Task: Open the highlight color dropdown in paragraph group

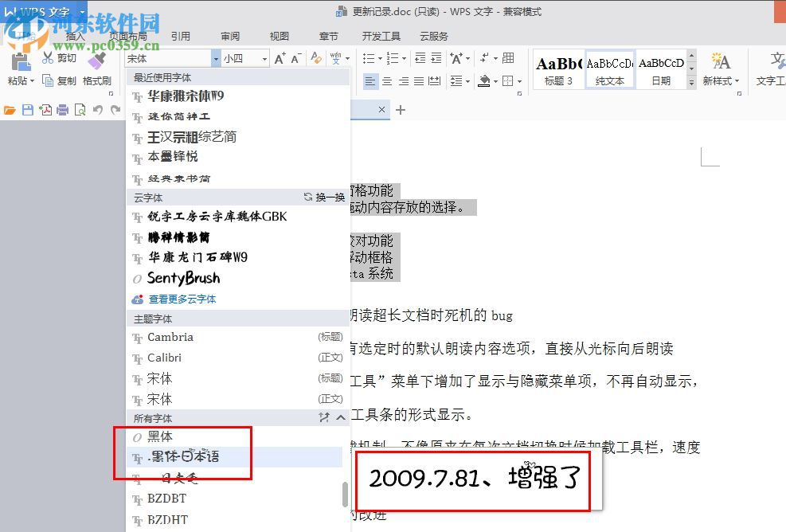Action: coord(495,80)
